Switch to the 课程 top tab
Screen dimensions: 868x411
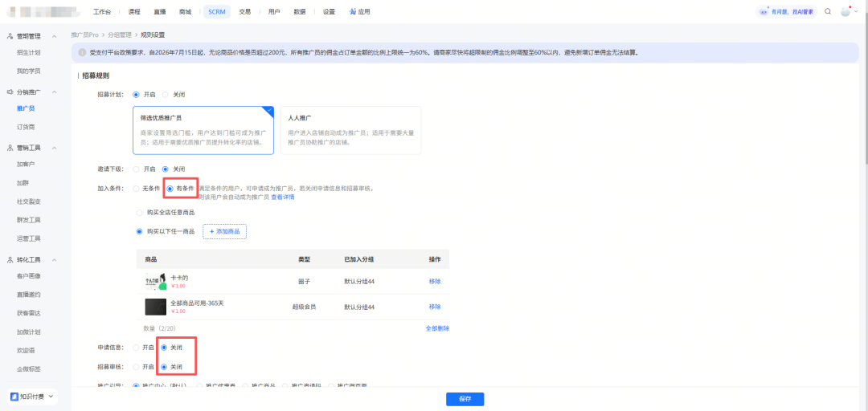134,11
